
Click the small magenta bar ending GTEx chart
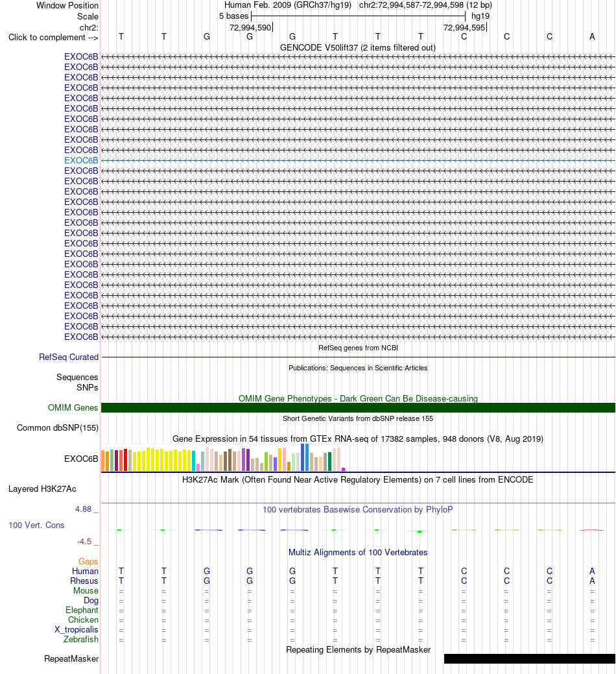[x=343, y=470]
